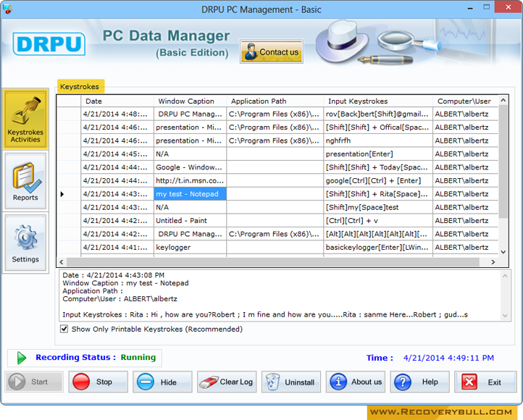523x420 pixels.
Task: Stop the recording
Action: click(x=98, y=382)
